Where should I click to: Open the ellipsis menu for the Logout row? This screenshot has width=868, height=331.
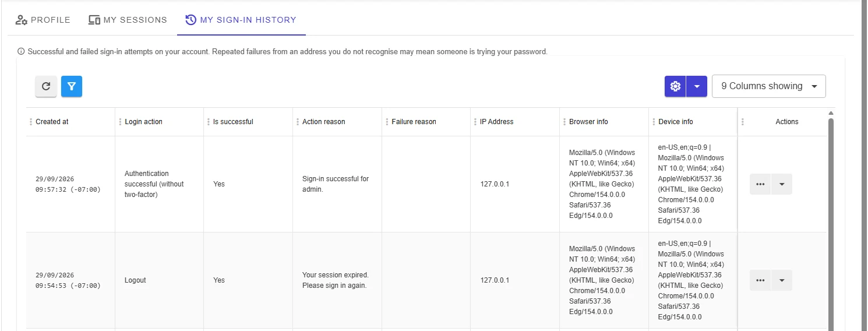click(x=760, y=280)
